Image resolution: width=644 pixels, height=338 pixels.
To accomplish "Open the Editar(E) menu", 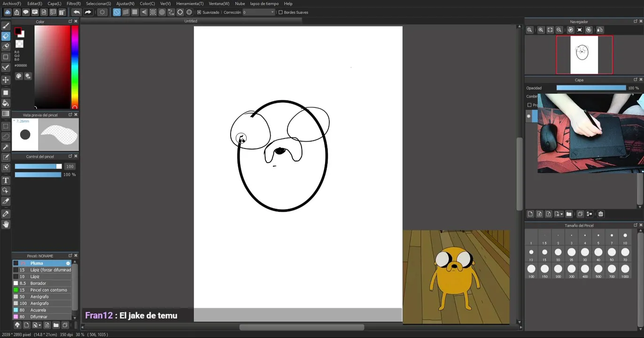I will (x=35, y=3).
